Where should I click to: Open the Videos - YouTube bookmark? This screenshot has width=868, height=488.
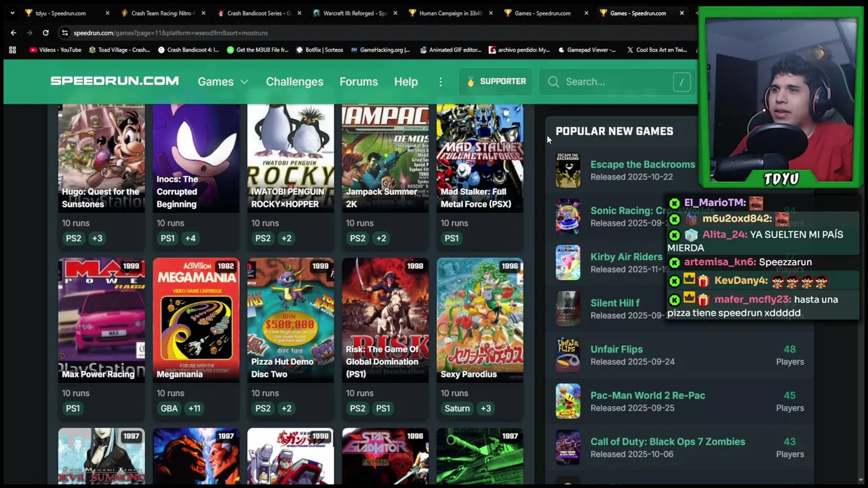click(x=55, y=49)
